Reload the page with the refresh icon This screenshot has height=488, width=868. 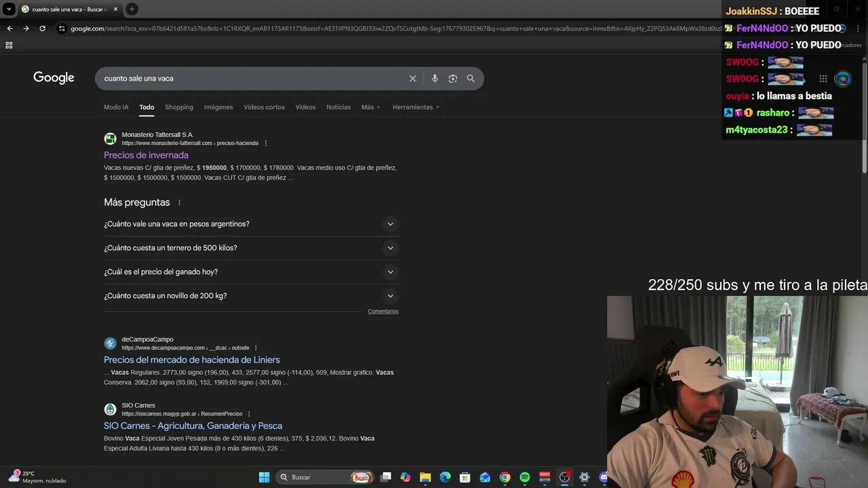pos(42,28)
